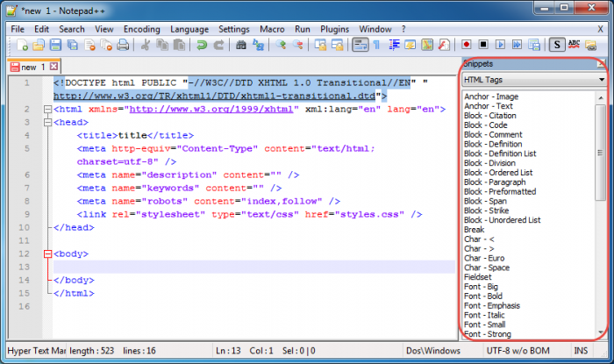
Task: Start macro recording with red dot icon
Action: click(x=467, y=45)
